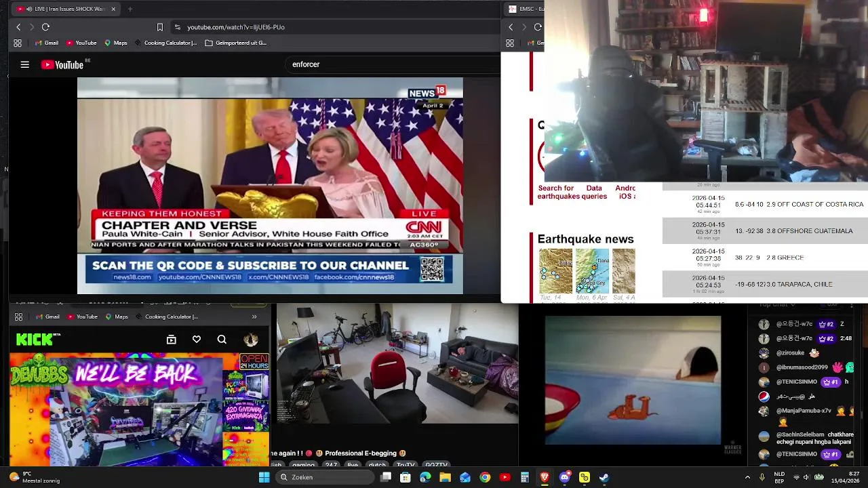Expand hidden bookmarks chevron in Kick window
This screenshot has height=488, width=868.
(x=254, y=317)
